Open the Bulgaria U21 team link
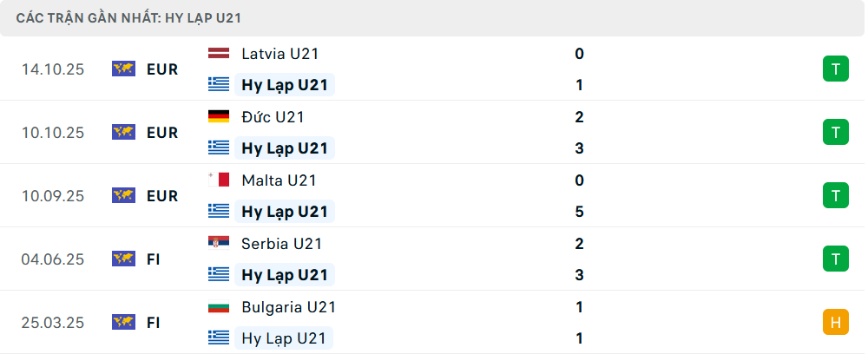 click(x=288, y=307)
